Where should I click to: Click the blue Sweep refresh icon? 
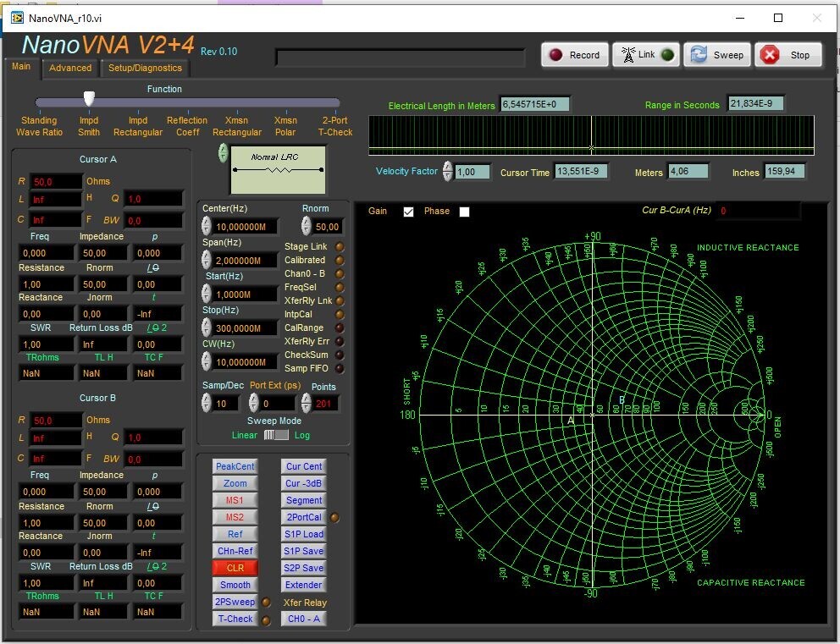click(x=699, y=55)
